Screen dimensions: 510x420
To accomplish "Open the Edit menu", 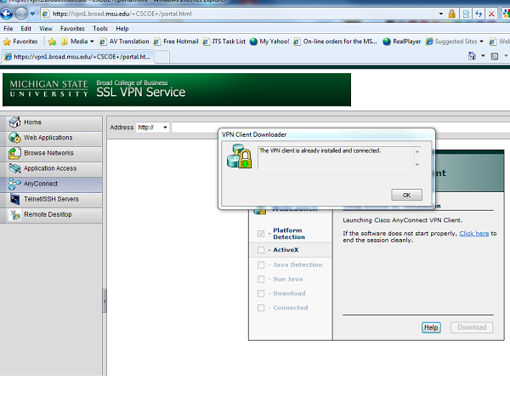I will pos(26,29).
